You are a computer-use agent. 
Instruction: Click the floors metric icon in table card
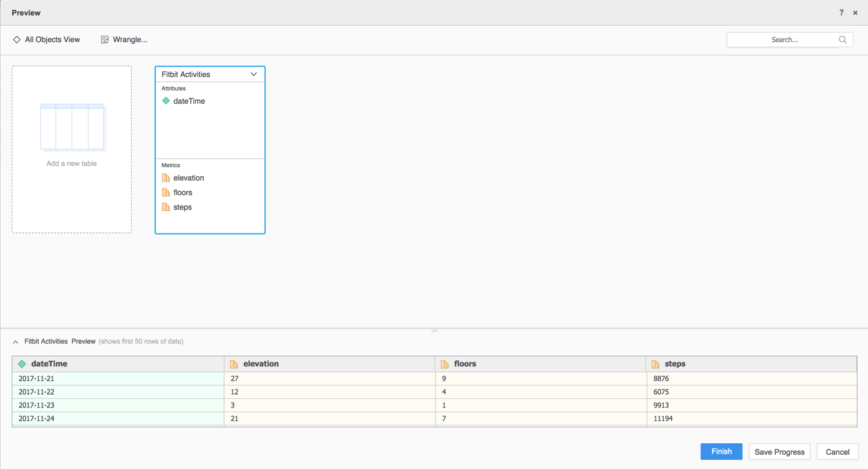click(165, 192)
